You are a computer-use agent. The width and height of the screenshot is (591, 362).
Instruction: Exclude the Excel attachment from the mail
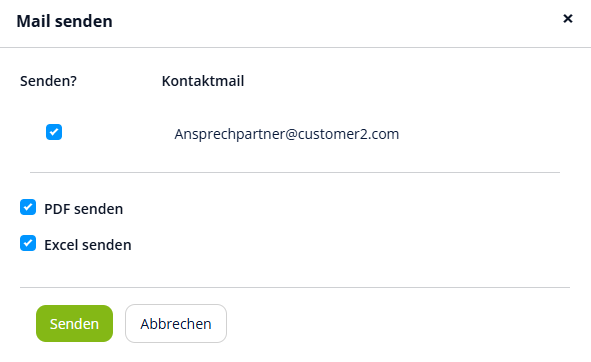pyautogui.click(x=28, y=243)
